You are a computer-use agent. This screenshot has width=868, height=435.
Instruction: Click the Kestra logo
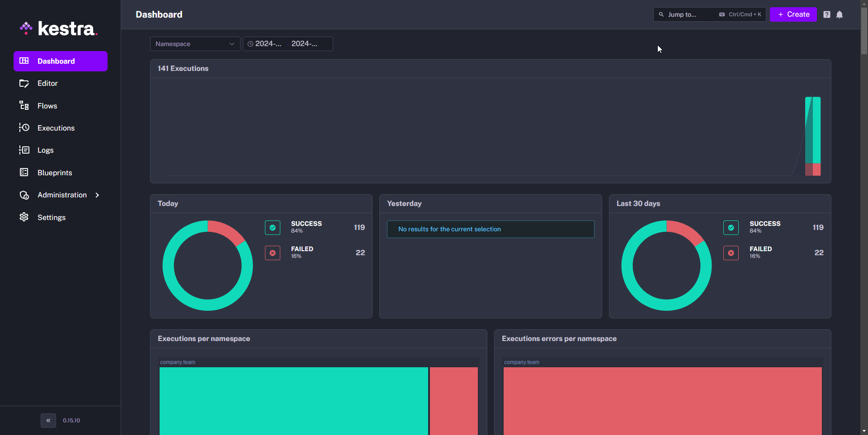coord(59,28)
